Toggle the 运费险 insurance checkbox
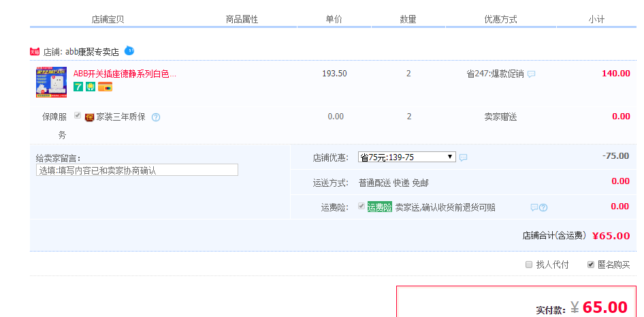 tap(361, 206)
